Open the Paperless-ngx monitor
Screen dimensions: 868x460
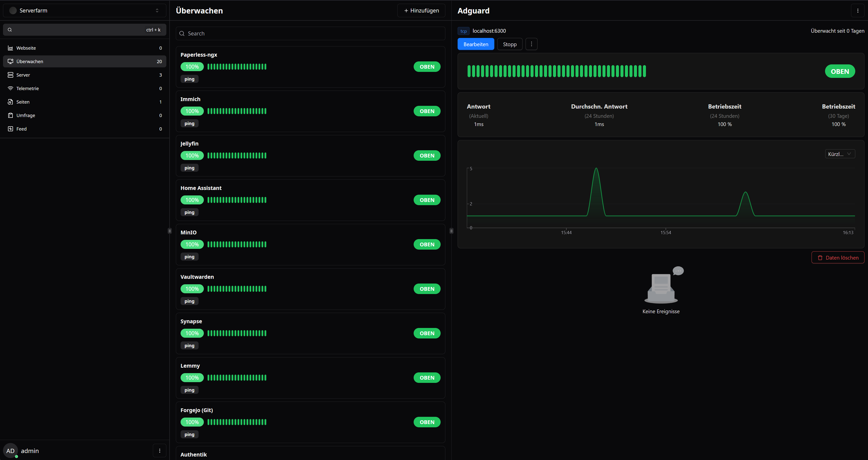point(310,67)
